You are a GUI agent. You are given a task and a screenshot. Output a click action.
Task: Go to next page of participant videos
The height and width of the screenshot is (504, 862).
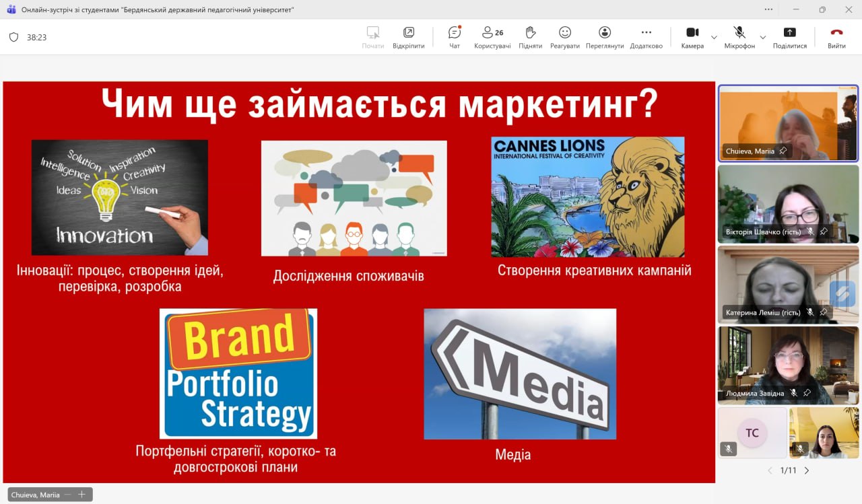pyautogui.click(x=807, y=470)
